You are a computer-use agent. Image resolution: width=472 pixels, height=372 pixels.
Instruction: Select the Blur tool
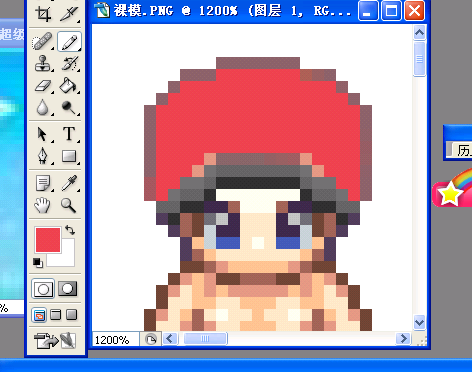tap(43, 107)
